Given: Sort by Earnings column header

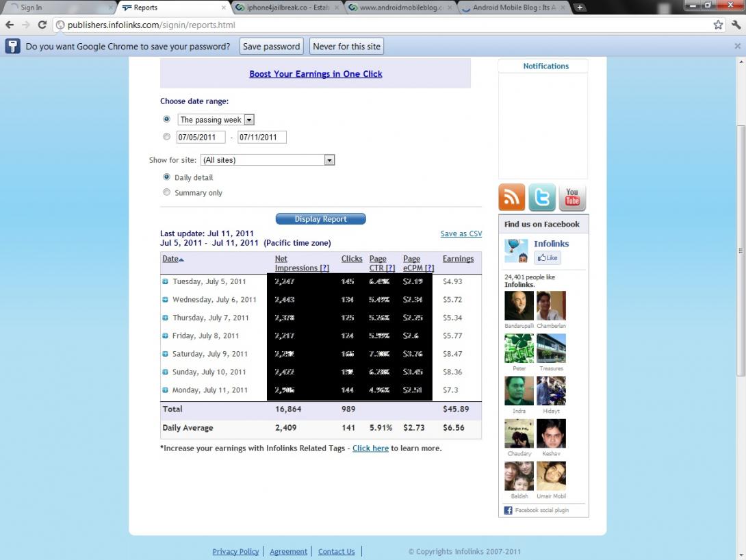Looking at the screenshot, I should [x=458, y=259].
